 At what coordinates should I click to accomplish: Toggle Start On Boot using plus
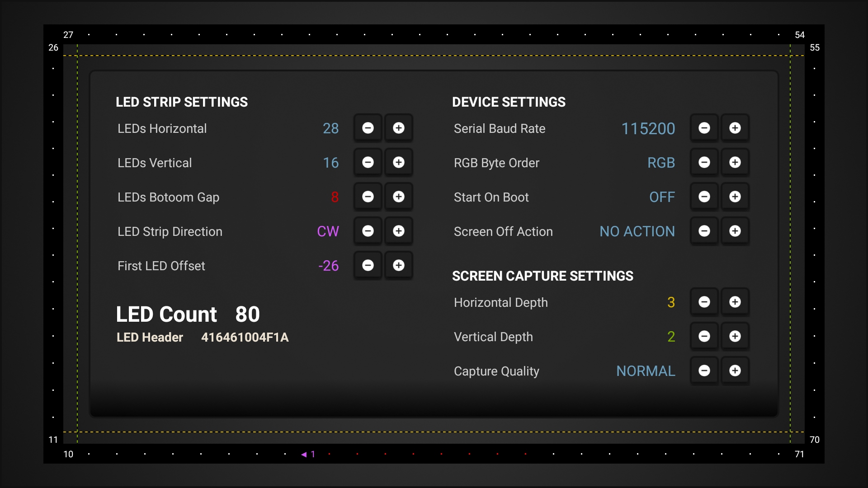[x=735, y=197]
